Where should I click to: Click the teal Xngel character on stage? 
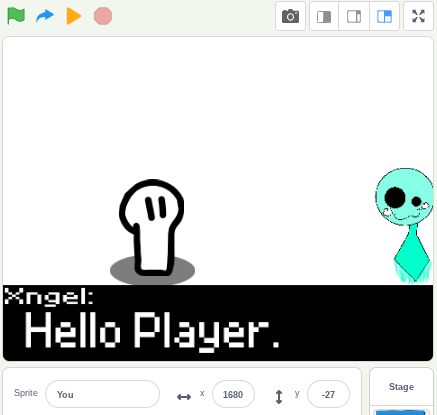point(405,225)
